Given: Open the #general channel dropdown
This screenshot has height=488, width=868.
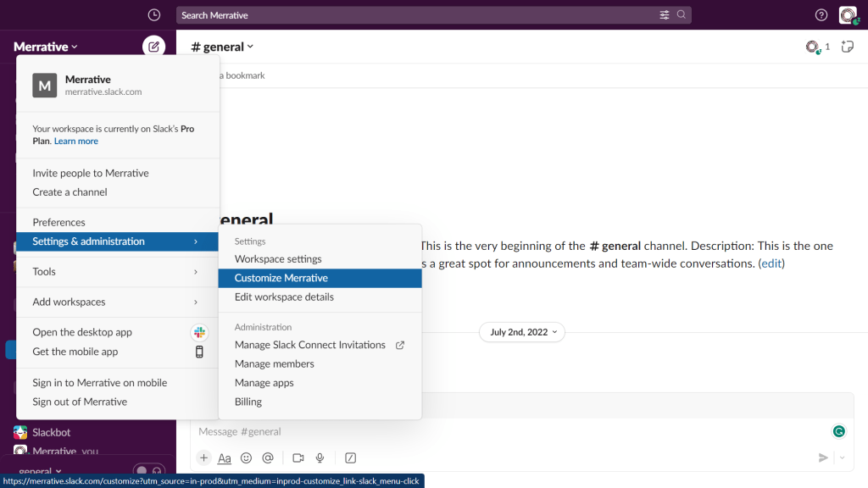Looking at the screenshot, I should point(220,47).
